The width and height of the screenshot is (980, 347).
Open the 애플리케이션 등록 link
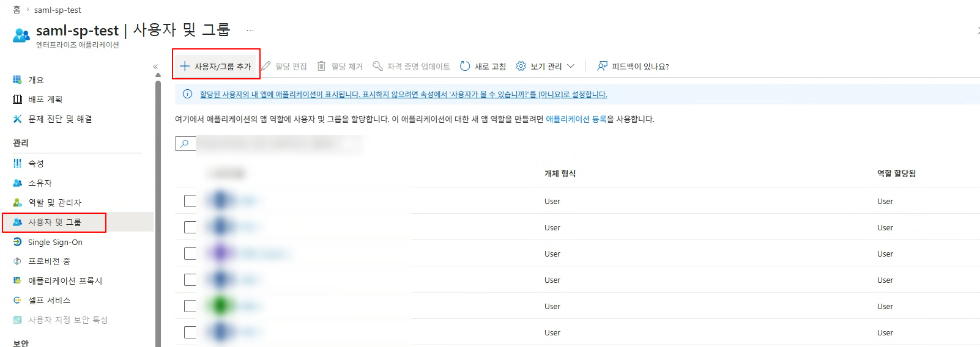576,119
